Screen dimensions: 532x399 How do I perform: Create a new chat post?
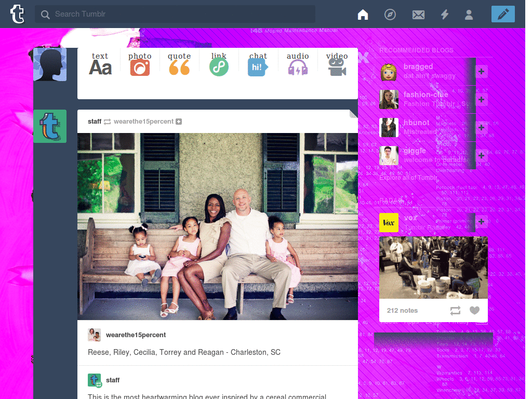click(258, 64)
